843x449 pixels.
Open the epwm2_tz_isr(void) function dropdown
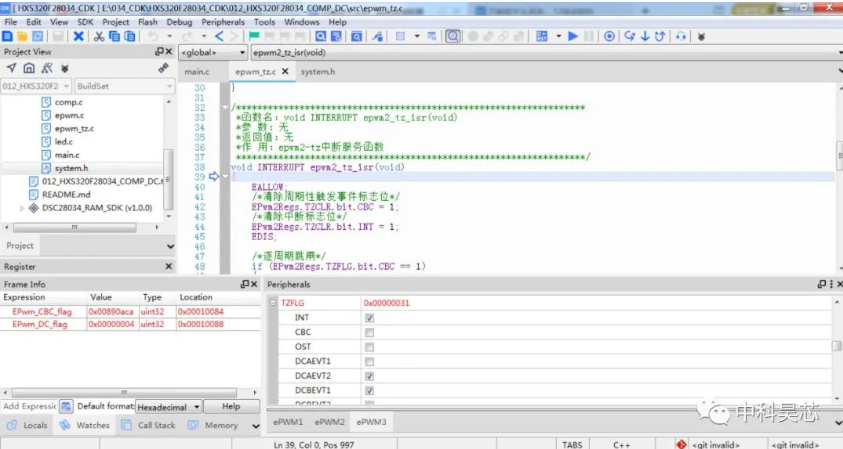[x=545, y=52]
